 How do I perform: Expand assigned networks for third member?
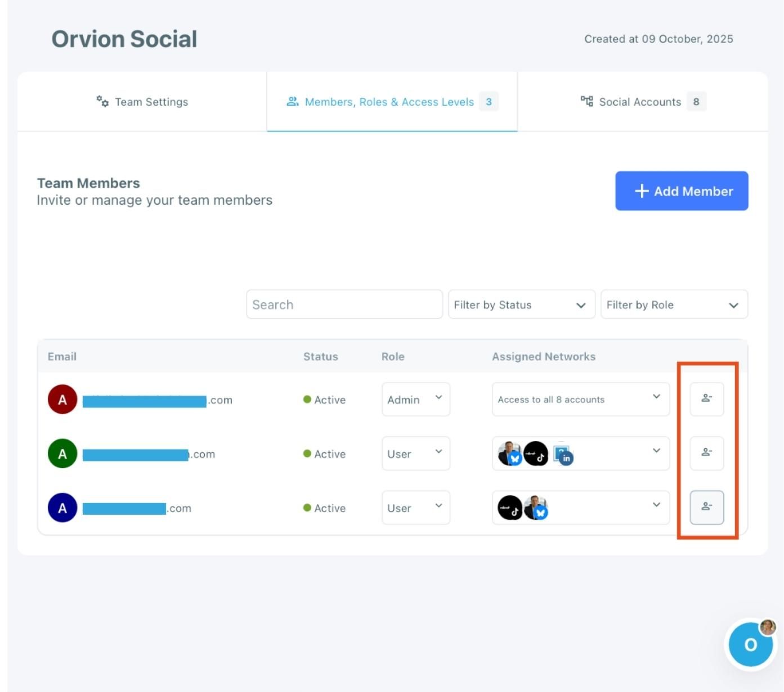[x=656, y=505]
